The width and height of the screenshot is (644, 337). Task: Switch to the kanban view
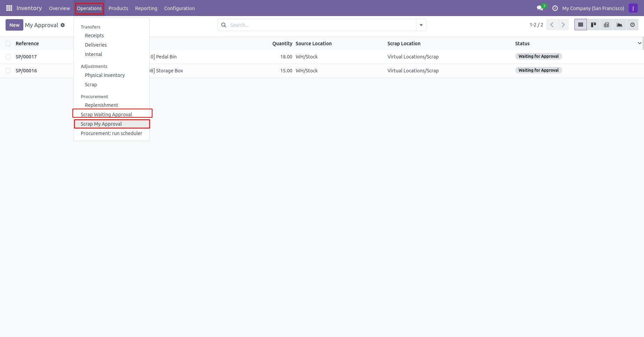pos(594,25)
